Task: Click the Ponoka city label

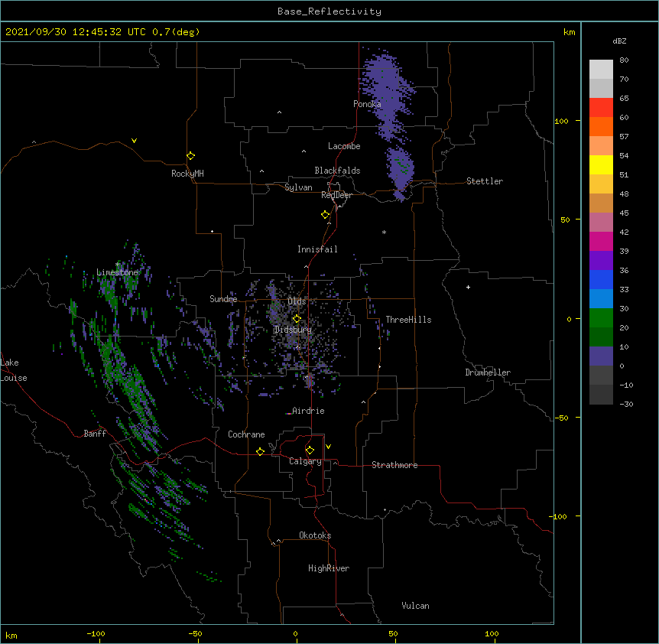Action: tap(367, 104)
